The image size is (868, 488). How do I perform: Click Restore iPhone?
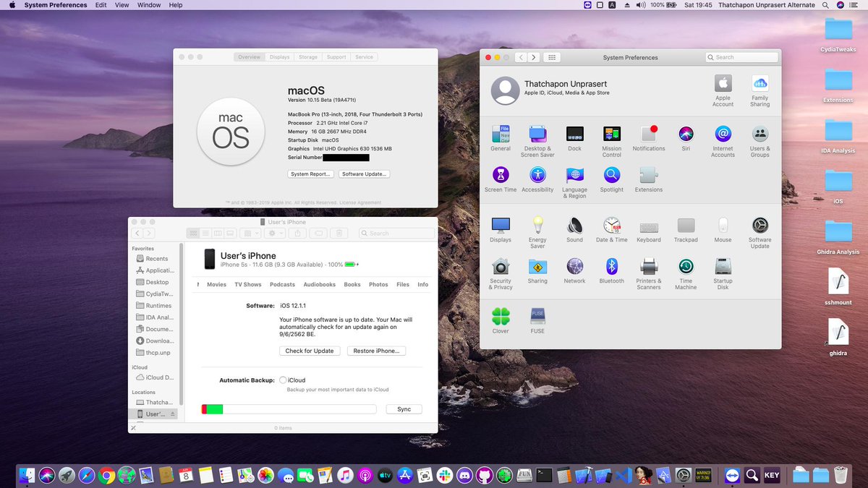[376, 351]
